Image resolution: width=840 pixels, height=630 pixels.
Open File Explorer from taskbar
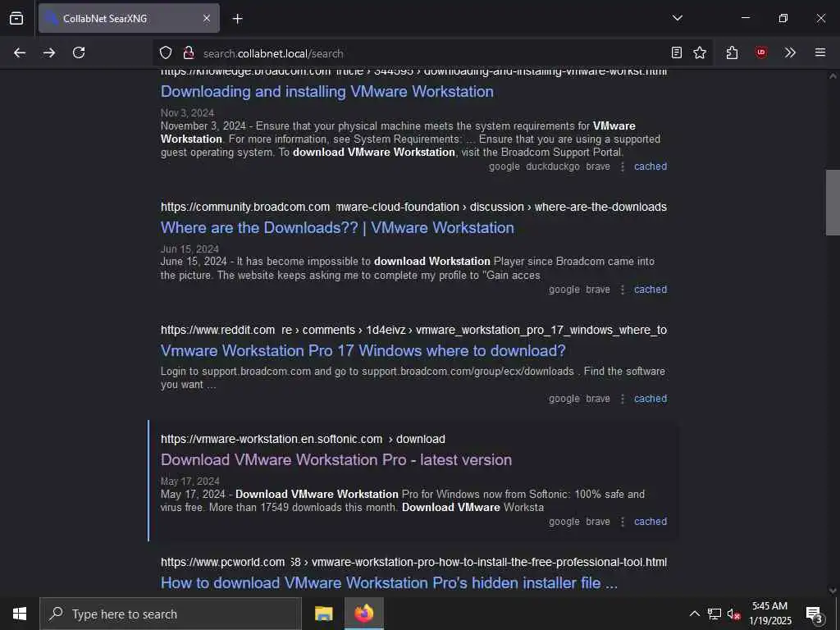tap(323, 614)
